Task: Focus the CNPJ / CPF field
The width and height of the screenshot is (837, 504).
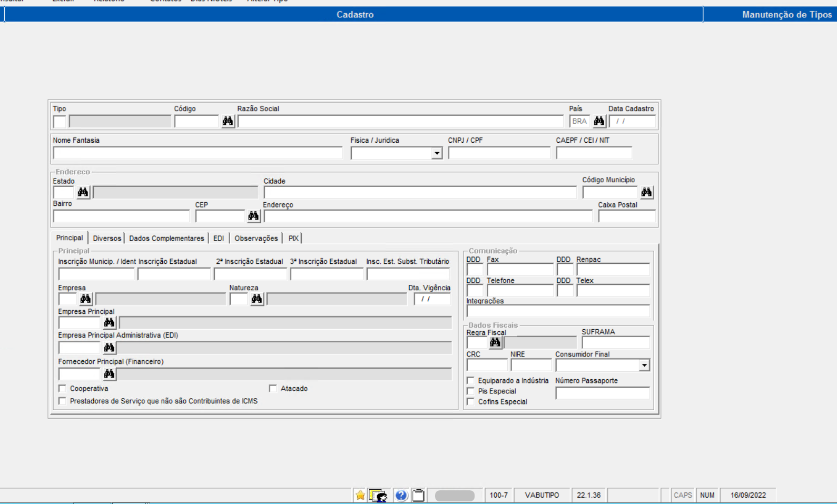Action: [x=499, y=153]
